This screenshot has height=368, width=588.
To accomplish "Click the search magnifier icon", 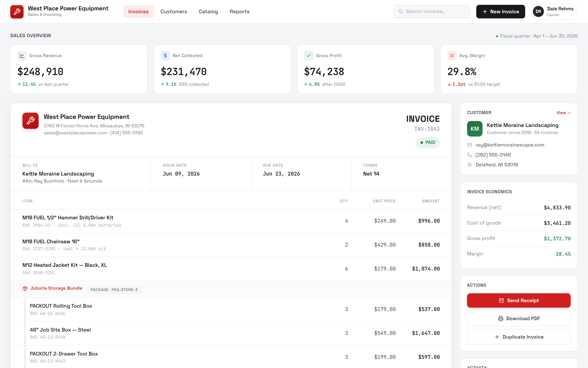I will click(x=400, y=11).
